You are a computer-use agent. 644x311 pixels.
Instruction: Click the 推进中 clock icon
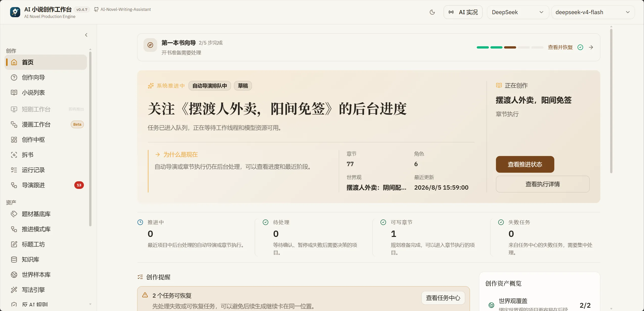[x=140, y=222]
